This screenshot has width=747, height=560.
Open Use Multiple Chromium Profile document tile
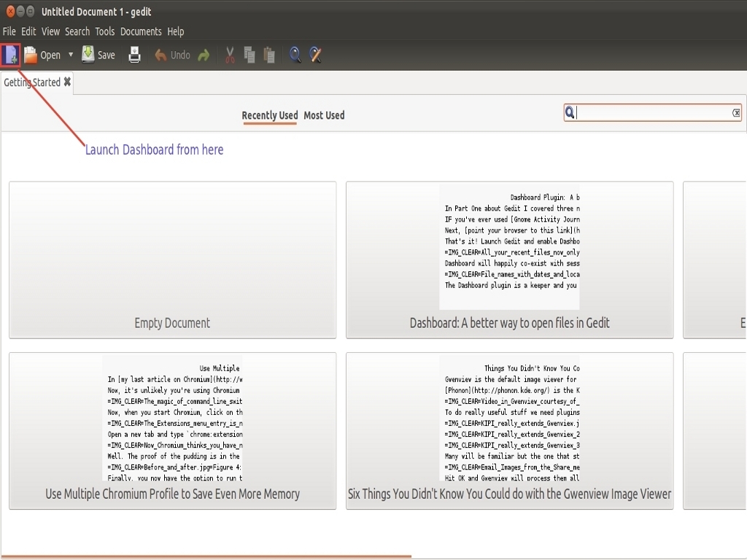172,431
